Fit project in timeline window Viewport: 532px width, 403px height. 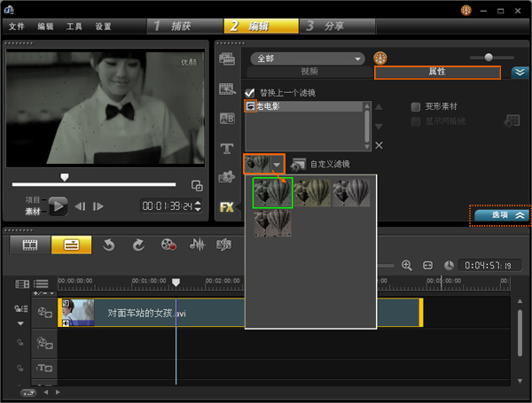pos(427,266)
